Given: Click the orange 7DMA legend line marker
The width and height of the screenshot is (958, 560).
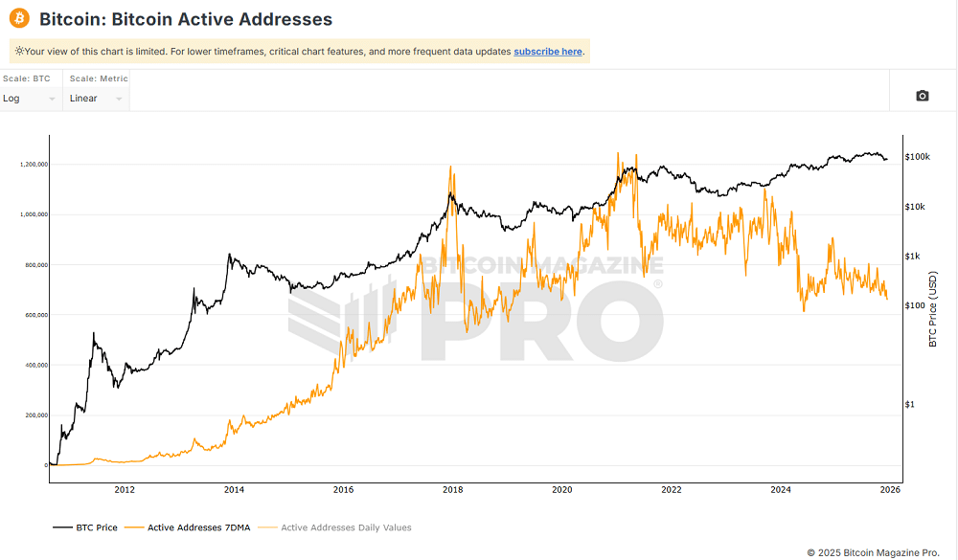Looking at the screenshot, I should tap(134, 527).
